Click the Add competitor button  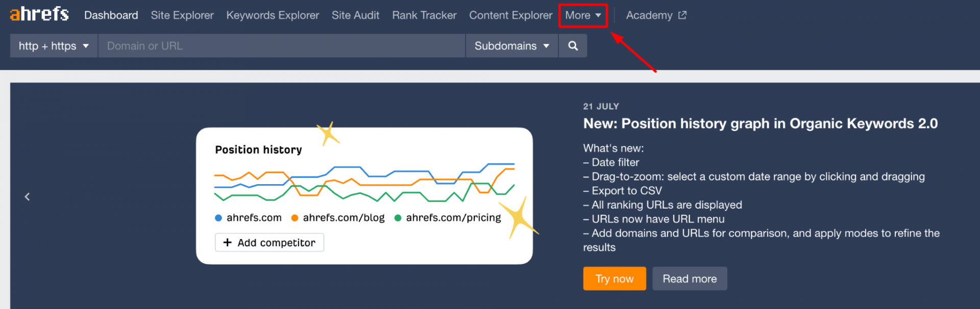[x=269, y=243]
